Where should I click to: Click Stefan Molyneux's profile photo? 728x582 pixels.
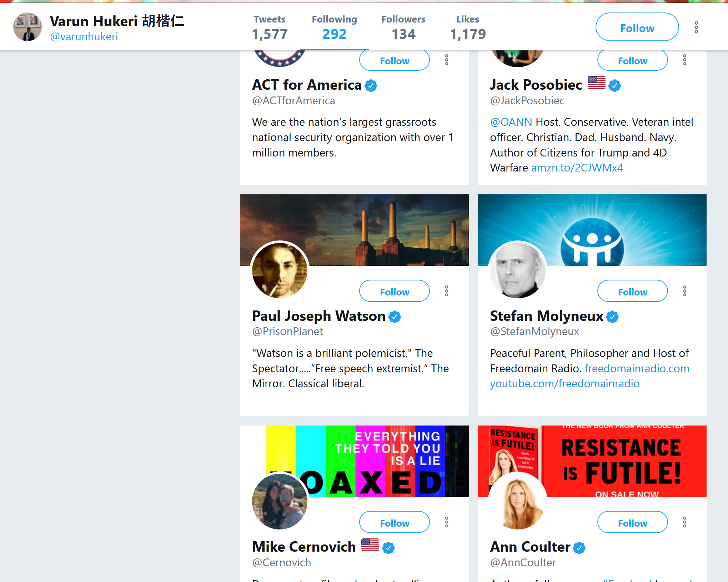point(518,270)
